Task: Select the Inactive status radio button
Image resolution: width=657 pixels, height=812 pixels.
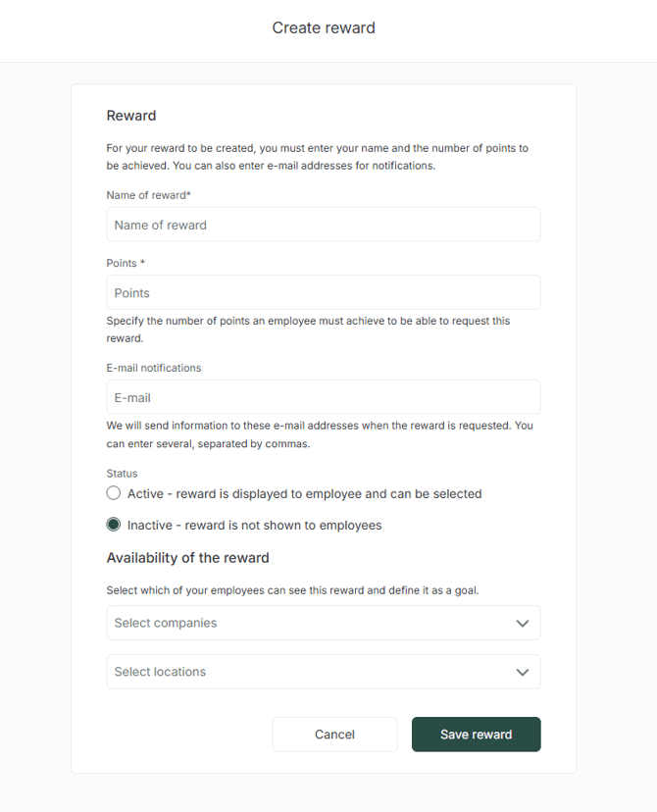Action: coord(114,525)
